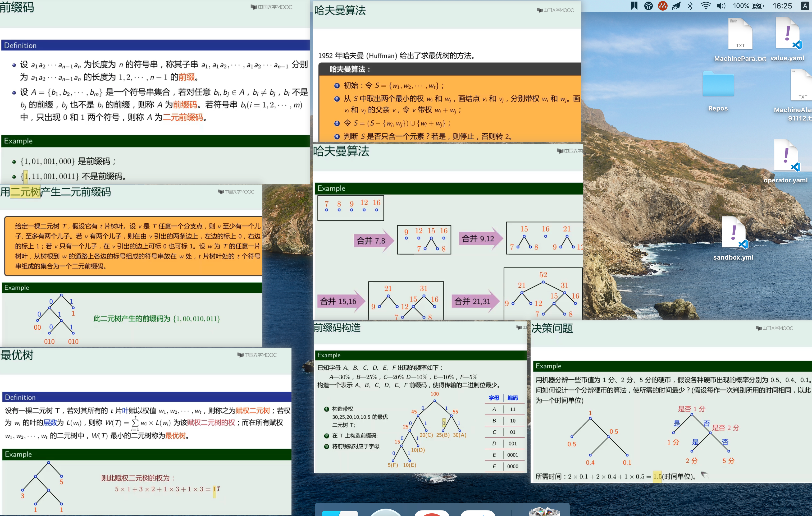Open the Wi-Fi status menu

(x=705, y=6)
